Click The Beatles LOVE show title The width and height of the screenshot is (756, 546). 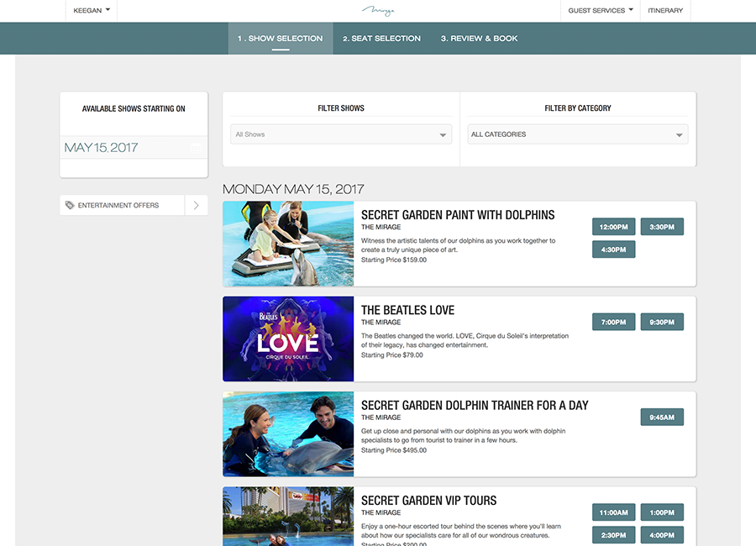click(x=408, y=310)
